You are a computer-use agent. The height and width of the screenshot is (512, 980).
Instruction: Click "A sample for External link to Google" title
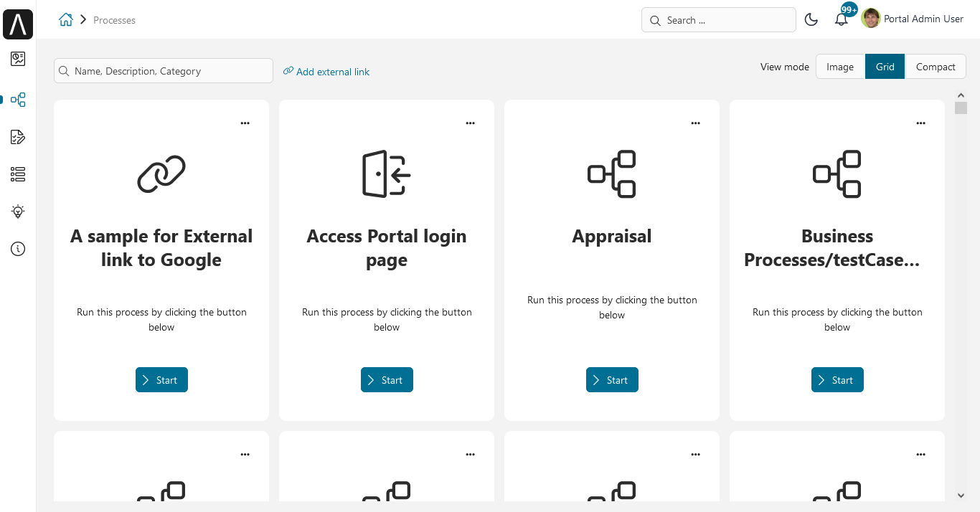click(161, 248)
